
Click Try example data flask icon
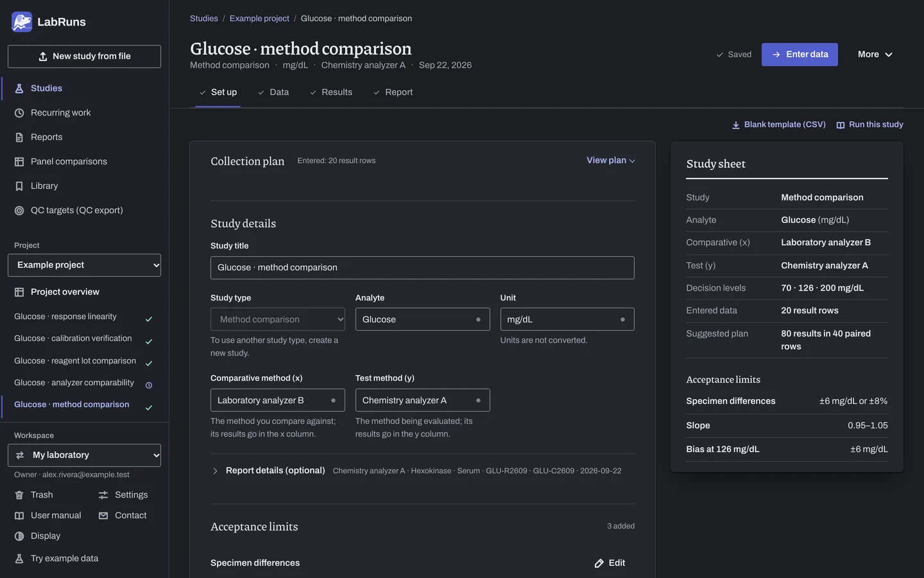tap(19, 559)
